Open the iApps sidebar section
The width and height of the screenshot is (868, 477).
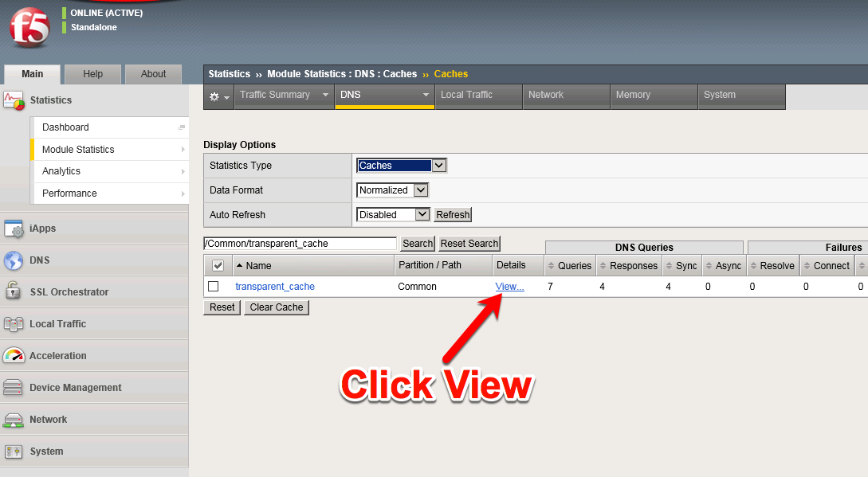pos(94,229)
